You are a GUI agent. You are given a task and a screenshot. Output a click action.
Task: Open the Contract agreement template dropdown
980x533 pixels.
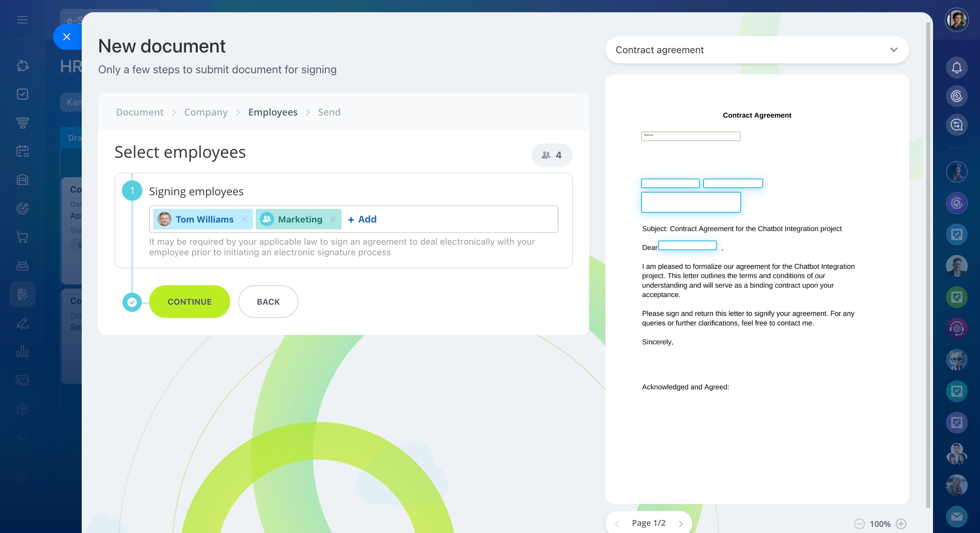(757, 50)
